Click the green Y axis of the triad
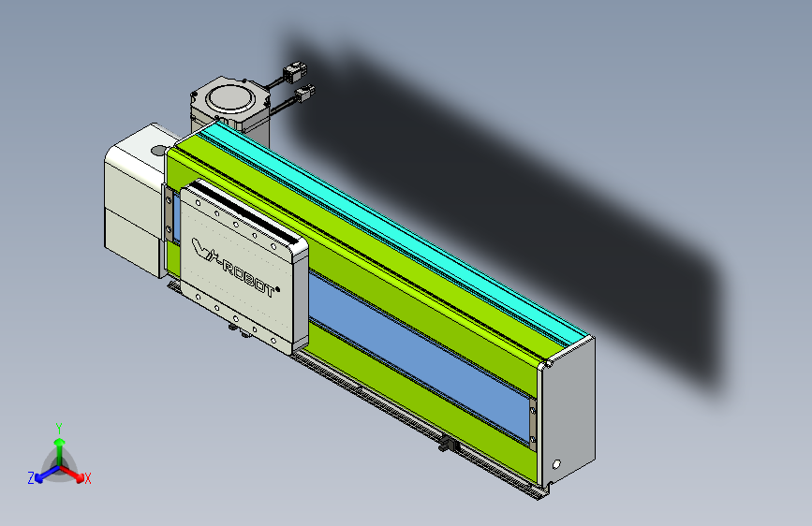Image resolution: width=812 pixels, height=526 pixels. (x=60, y=450)
